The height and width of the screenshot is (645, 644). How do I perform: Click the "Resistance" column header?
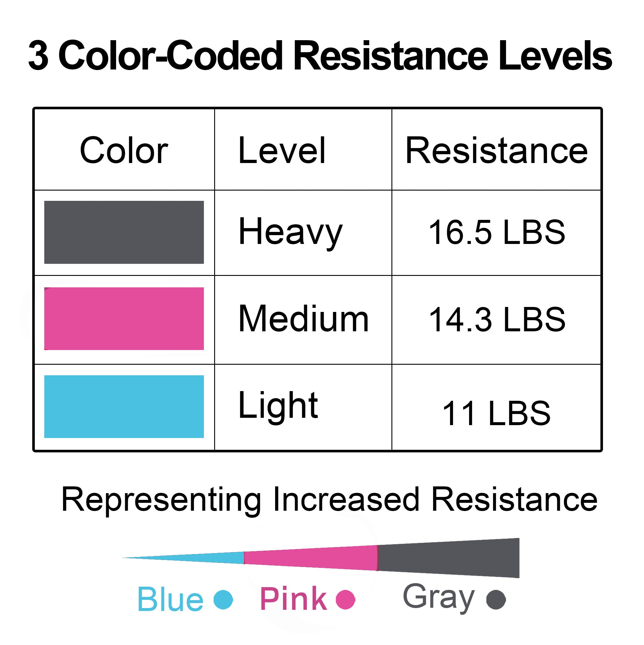497,151
